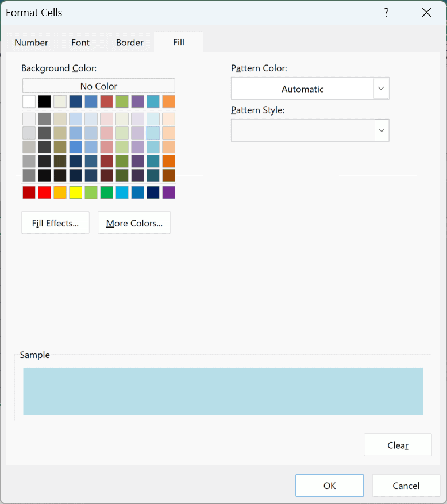Choose the darkest red-brown swatch
This screenshot has height=504, width=447.
[106, 175]
